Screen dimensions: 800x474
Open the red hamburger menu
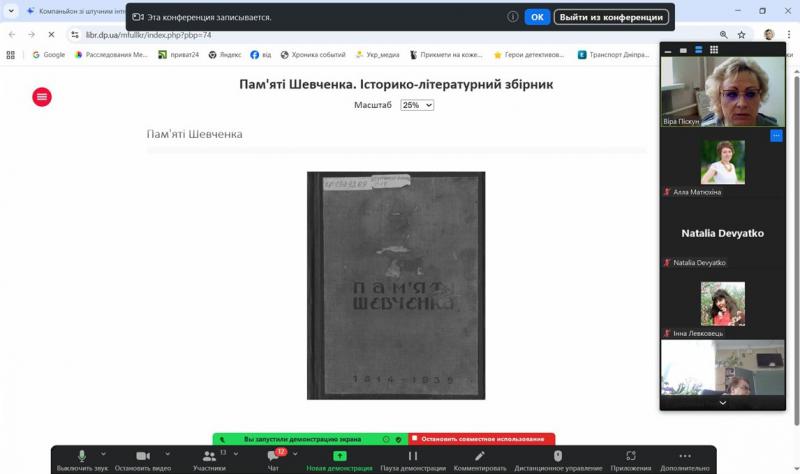pyautogui.click(x=42, y=97)
